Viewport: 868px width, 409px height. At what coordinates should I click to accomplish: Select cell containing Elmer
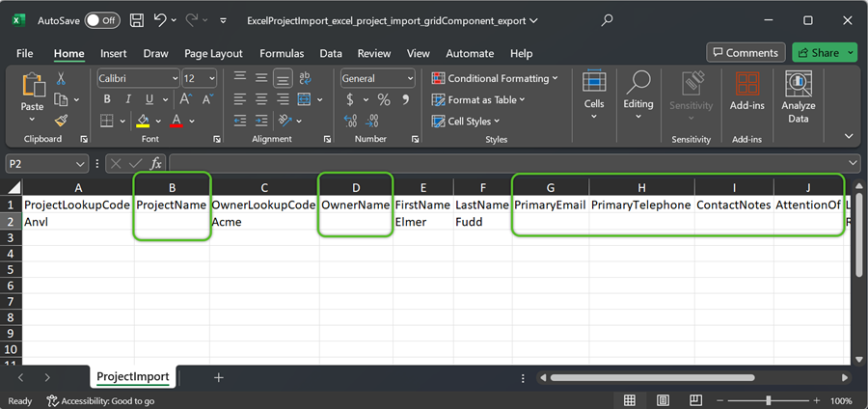click(423, 222)
